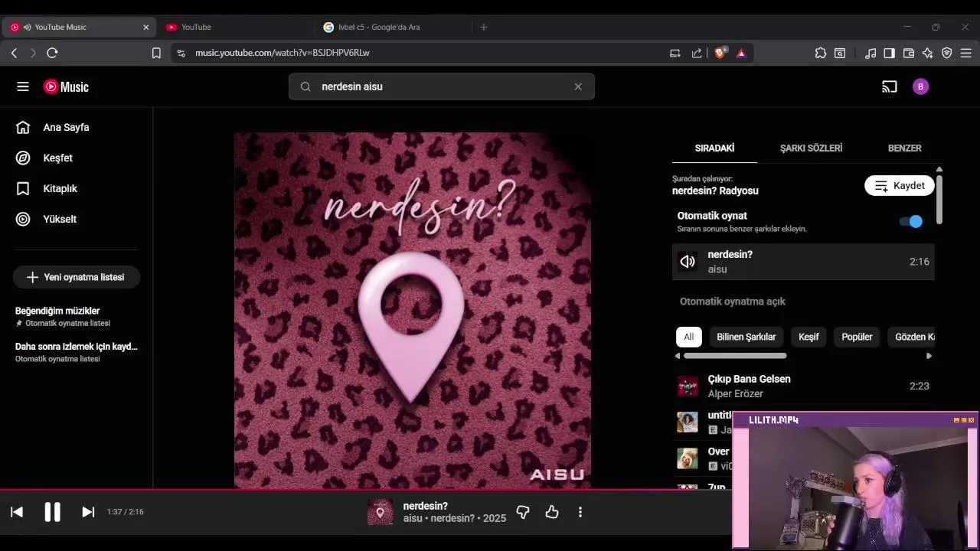Toggle the Otomatik oynat switch

click(x=911, y=221)
